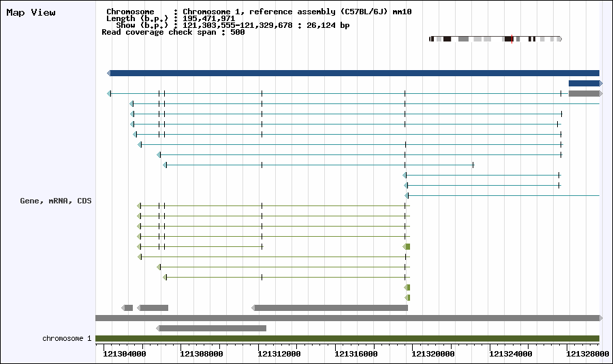Select the gray bar directly above the chromosome 1 label row
Screen dimensions: 613x364
click(212, 328)
